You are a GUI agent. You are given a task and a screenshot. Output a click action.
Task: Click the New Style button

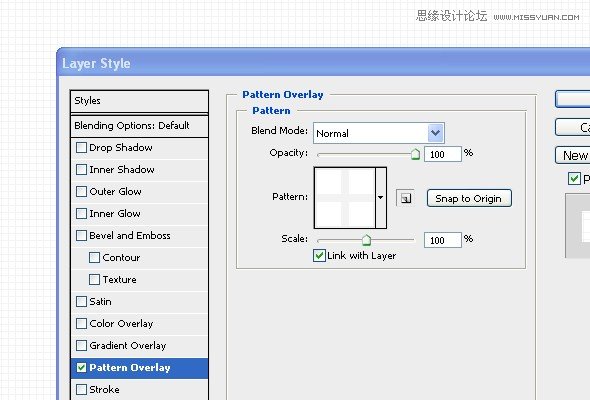(572, 155)
